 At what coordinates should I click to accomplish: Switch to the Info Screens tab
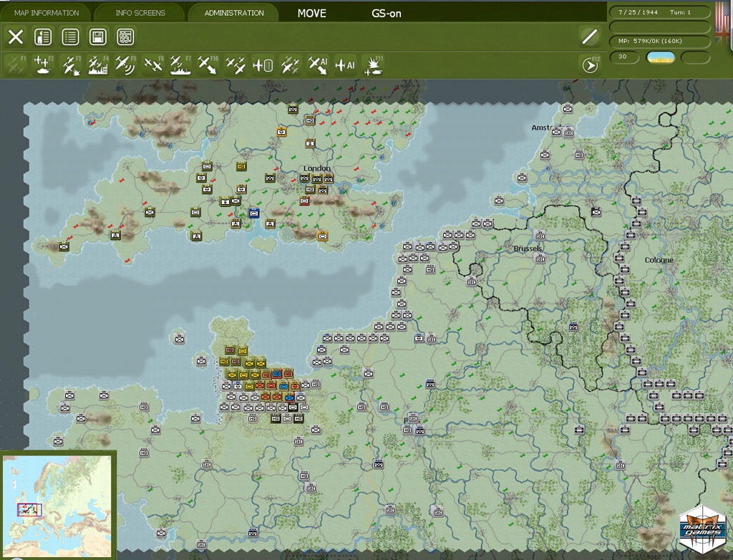tap(140, 13)
